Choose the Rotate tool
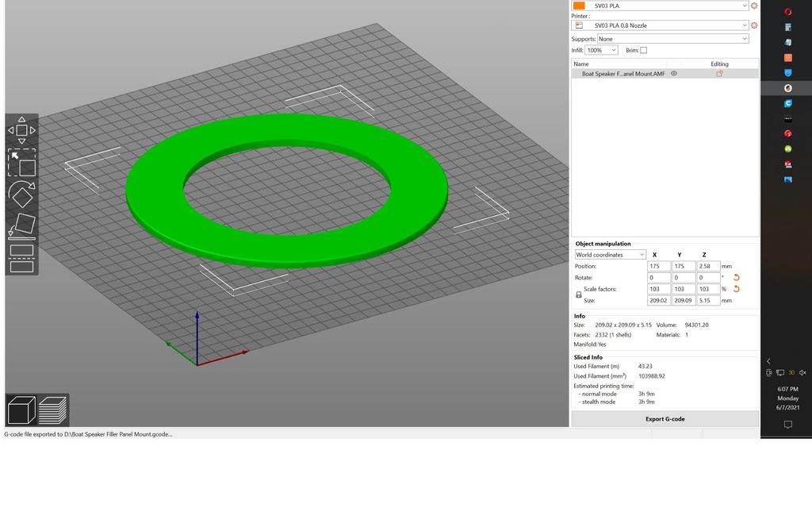The height and width of the screenshot is (508, 812). pos(21,195)
